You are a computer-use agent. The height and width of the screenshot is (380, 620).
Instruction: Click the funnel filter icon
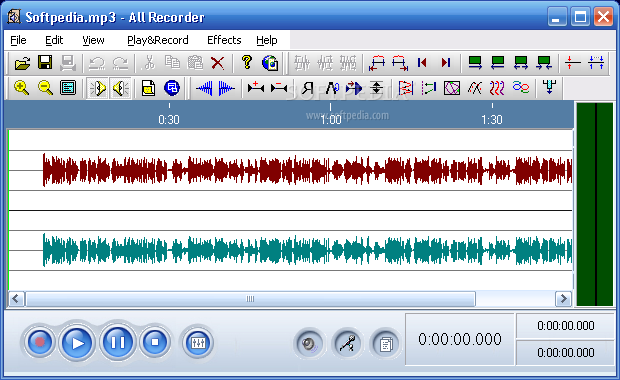click(x=550, y=87)
